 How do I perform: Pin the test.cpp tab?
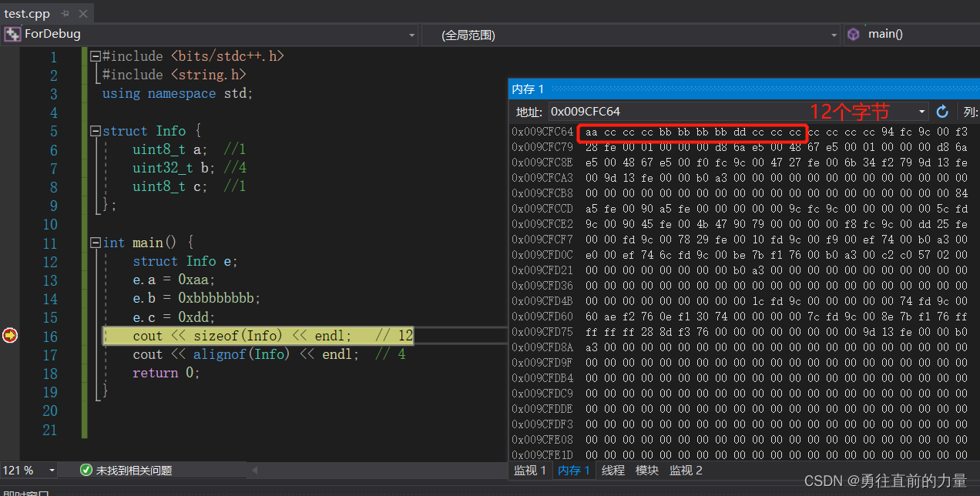(x=65, y=13)
